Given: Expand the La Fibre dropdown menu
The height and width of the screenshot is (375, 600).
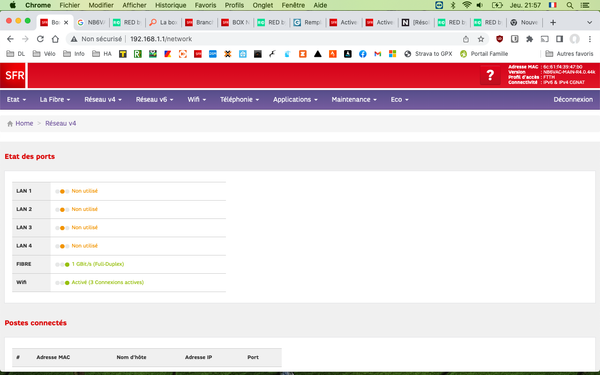Looking at the screenshot, I should point(55,99).
